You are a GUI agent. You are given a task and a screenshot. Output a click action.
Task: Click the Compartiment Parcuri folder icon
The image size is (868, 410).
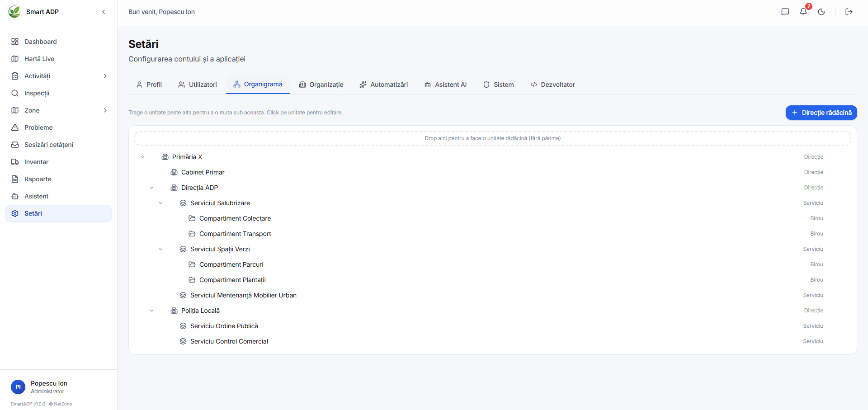[x=192, y=264]
